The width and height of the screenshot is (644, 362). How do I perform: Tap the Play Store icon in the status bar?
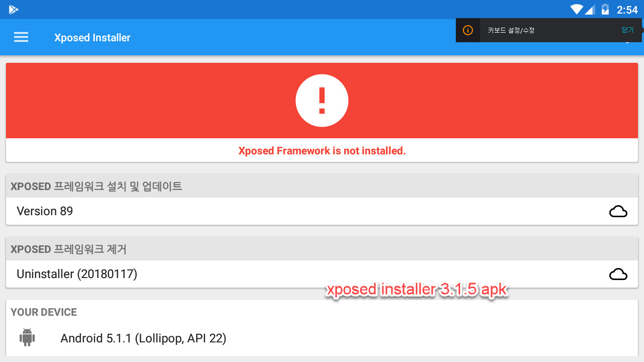tap(14, 9)
